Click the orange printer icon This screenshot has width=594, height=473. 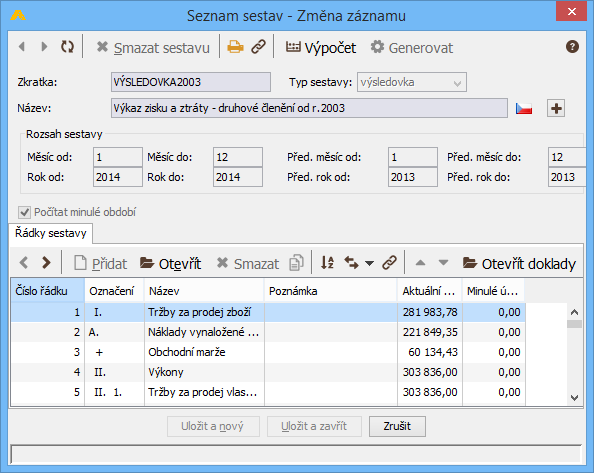click(x=235, y=47)
